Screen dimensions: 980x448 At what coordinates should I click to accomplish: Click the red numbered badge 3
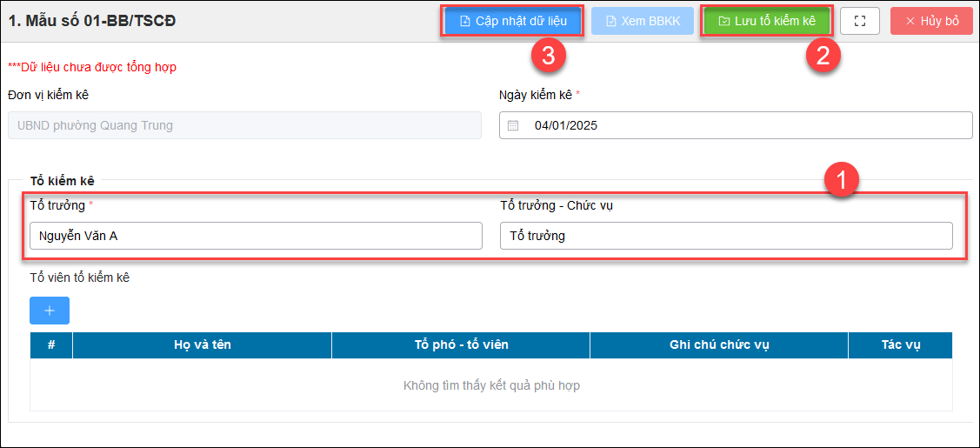point(549,56)
